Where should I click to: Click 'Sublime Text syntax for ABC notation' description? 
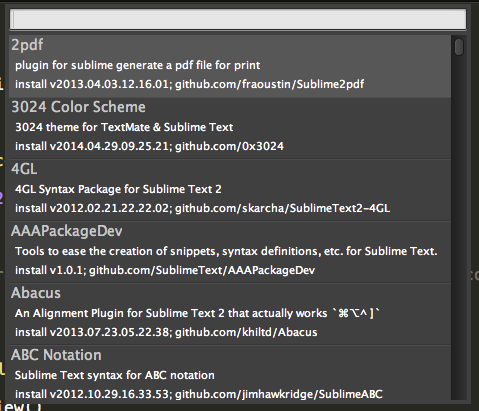115,375
